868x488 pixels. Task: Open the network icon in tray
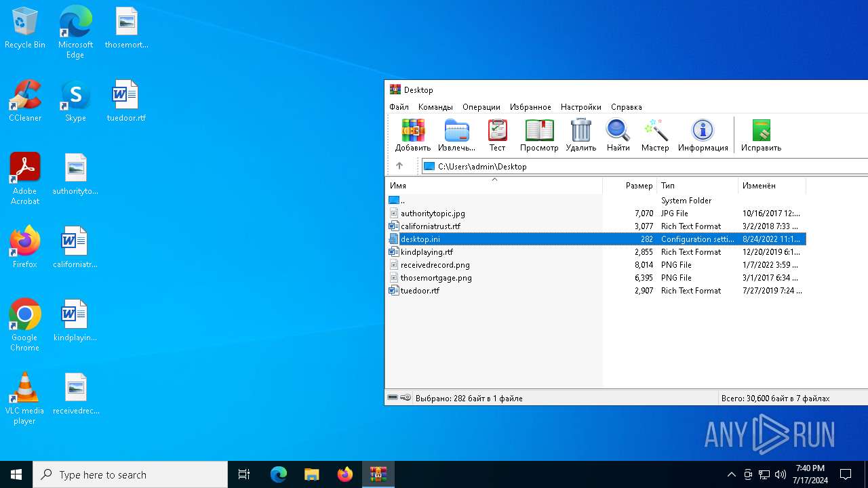tap(764, 474)
